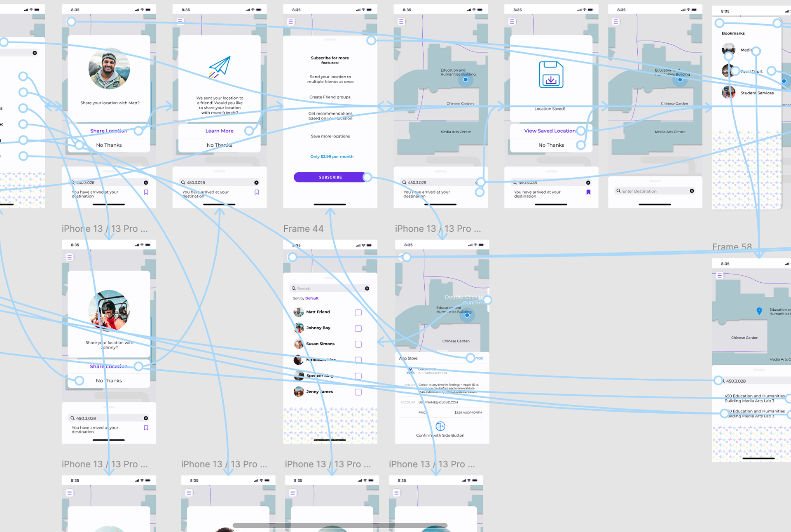
Task: Open hamburger menu in paper-plane 'Learn More' frame
Action: coord(180,21)
